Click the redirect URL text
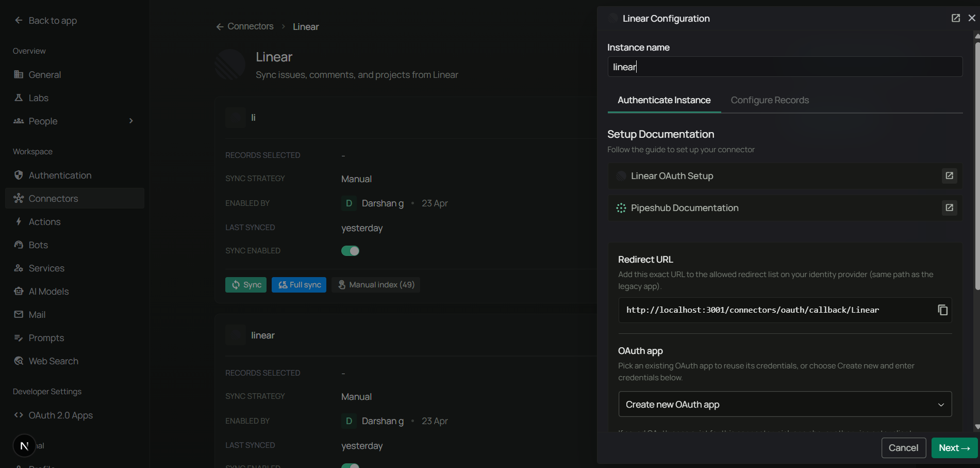Screen dimensions: 980x468 tap(753, 310)
